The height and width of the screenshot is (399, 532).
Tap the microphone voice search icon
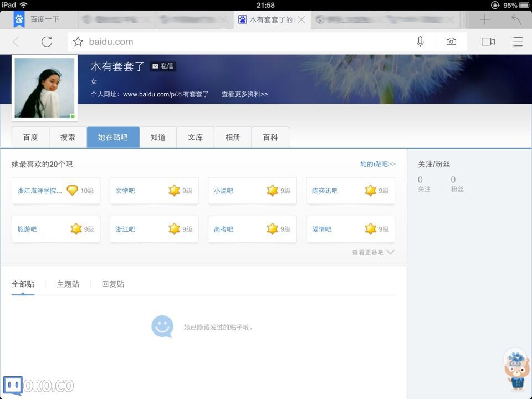point(420,42)
